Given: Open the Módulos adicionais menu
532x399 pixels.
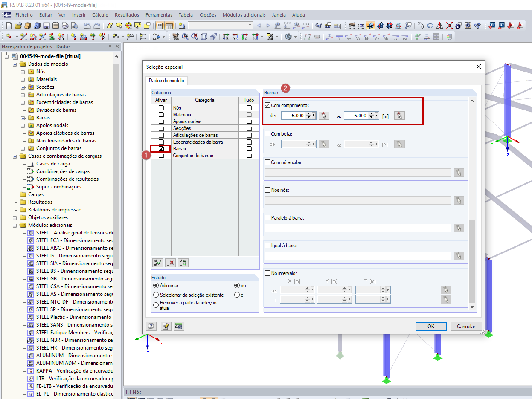Looking at the screenshot, I should (244, 15).
